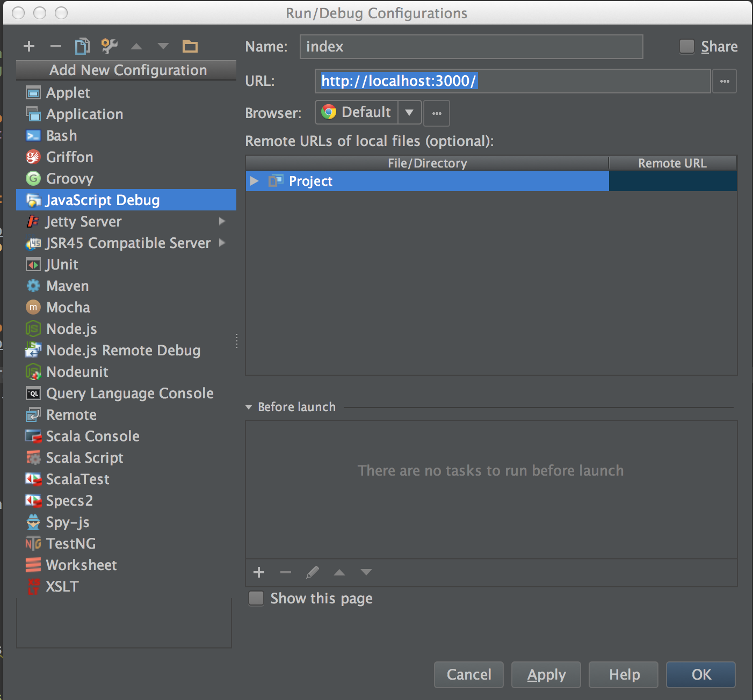
Task: Open edit defaults wrench icon
Action: tap(110, 46)
